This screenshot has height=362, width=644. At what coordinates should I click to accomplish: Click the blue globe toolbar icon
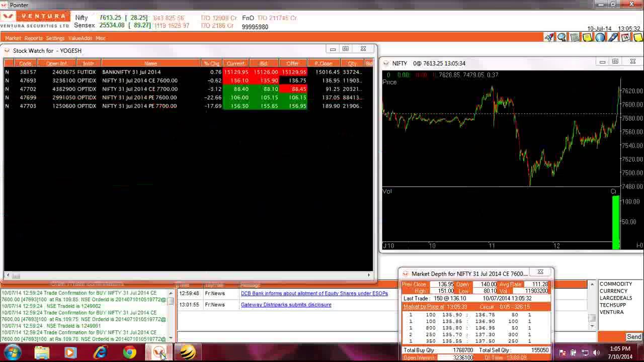[x=600, y=37]
